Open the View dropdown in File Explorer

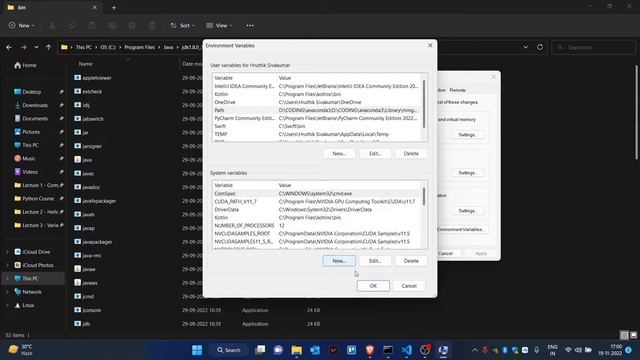pyautogui.click(x=219, y=25)
